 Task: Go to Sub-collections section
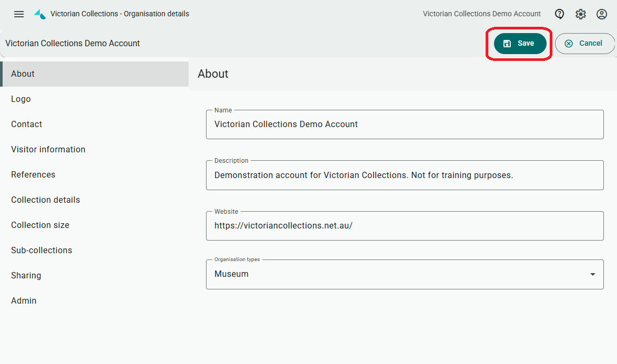coord(95,250)
